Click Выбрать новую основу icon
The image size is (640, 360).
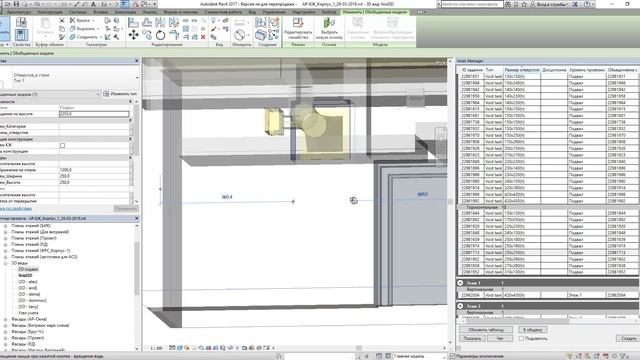[x=329, y=23]
